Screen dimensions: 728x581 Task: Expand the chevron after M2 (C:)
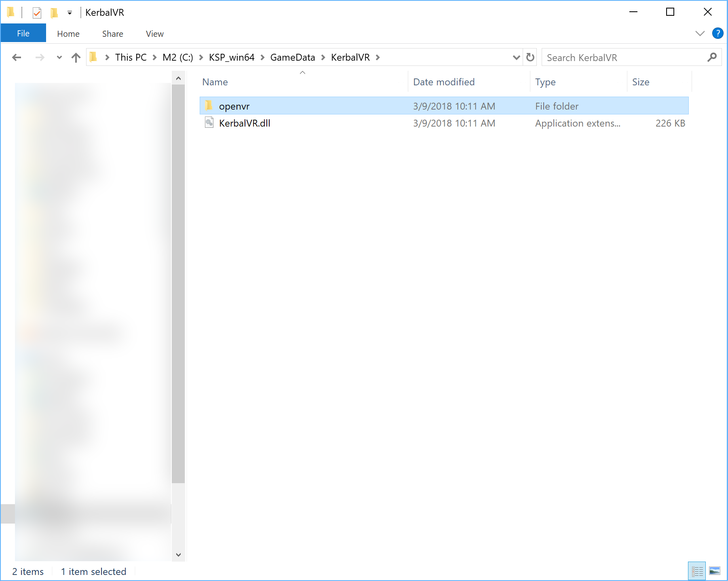click(201, 57)
